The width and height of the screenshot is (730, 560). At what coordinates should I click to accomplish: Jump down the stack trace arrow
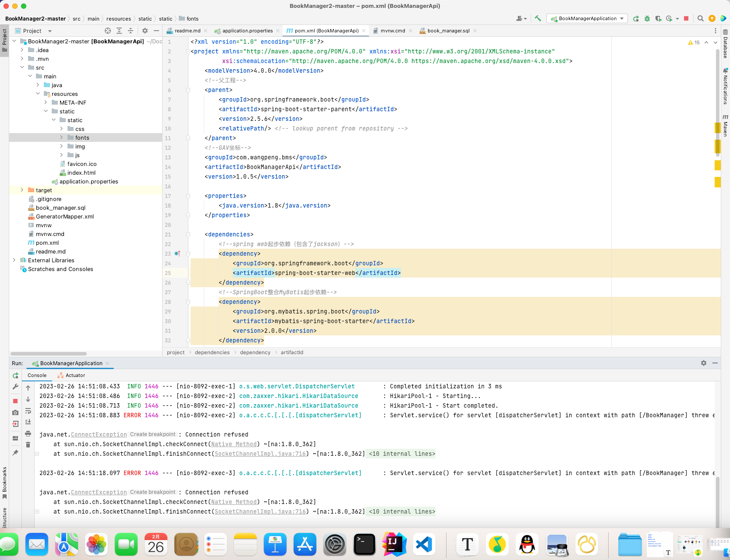point(28,399)
